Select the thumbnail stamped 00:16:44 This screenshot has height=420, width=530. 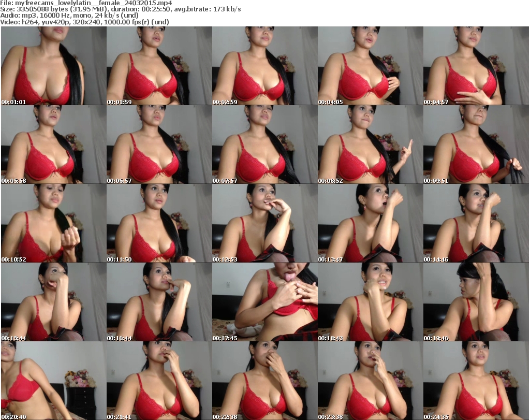[x=159, y=302]
